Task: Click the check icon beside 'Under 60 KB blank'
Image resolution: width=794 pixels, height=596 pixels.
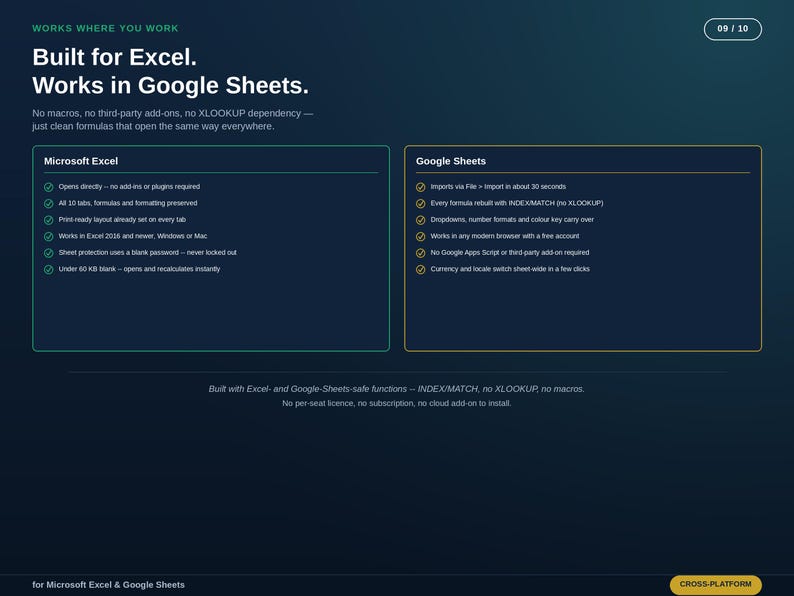Action: click(x=49, y=269)
